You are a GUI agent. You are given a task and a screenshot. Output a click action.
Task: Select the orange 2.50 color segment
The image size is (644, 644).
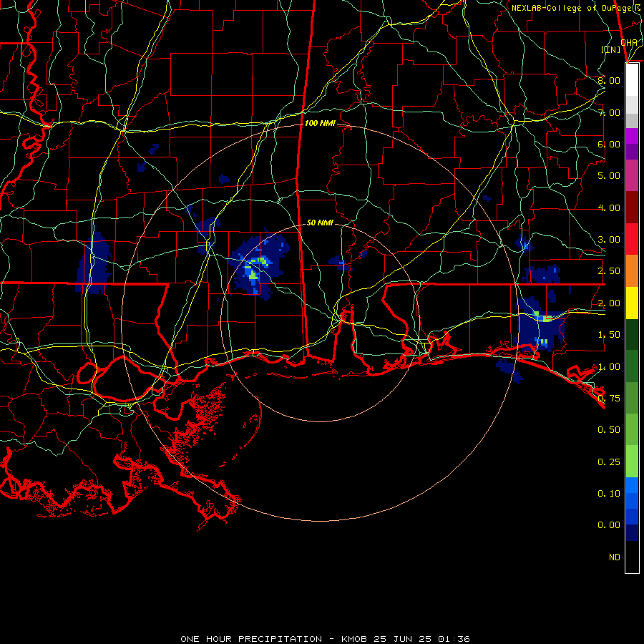632,271
